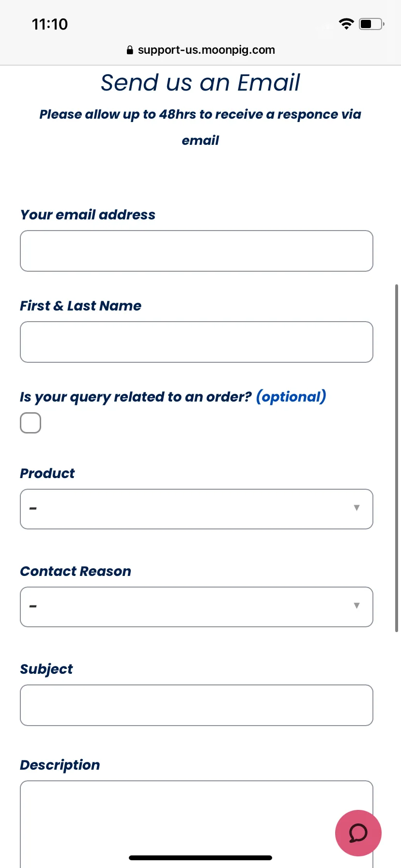This screenshot has height=868, width=401.
Task: Tick the order-related query checkbox
Action: (31, 423)
